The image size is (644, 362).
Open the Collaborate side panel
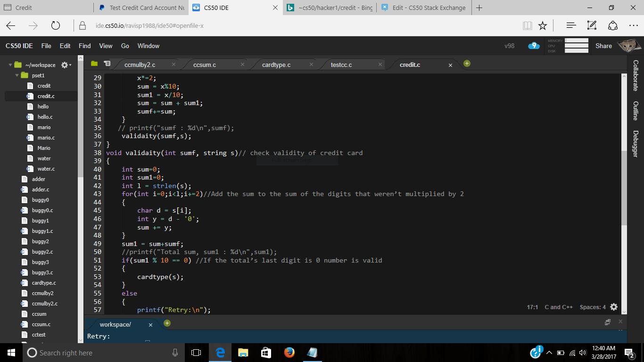(x=636, y=75)
